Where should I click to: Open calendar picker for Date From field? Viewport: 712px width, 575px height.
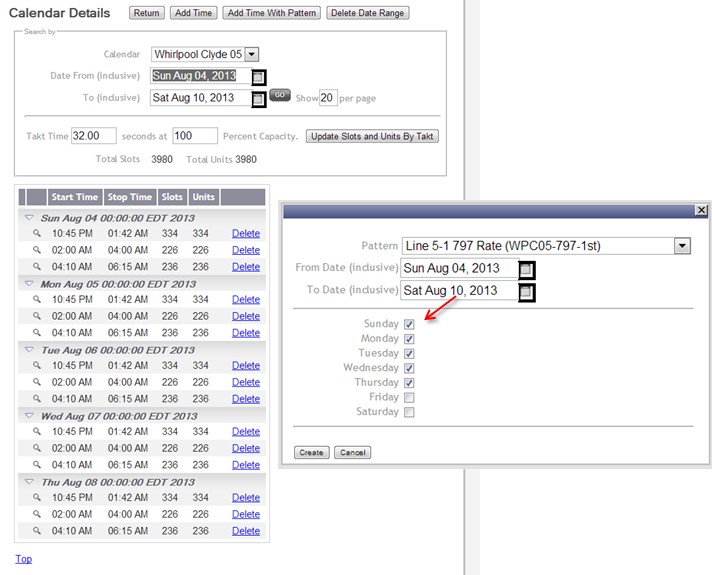(258, 77)
